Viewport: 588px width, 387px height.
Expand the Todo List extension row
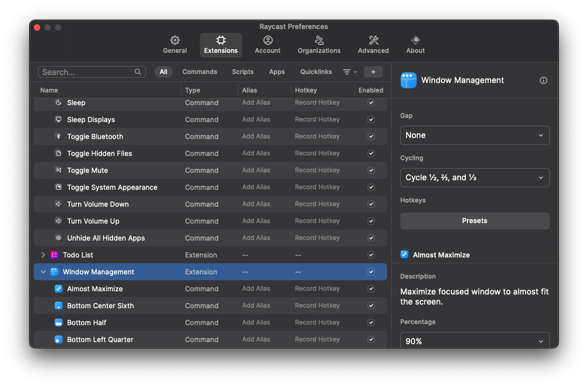(x=43, y=255)
